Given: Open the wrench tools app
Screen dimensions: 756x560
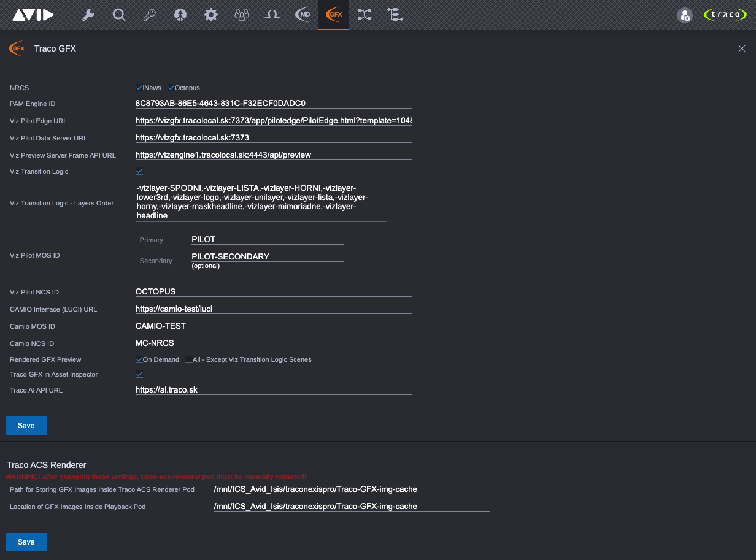Looking at the screenshot, I should [x=88, y=15].
